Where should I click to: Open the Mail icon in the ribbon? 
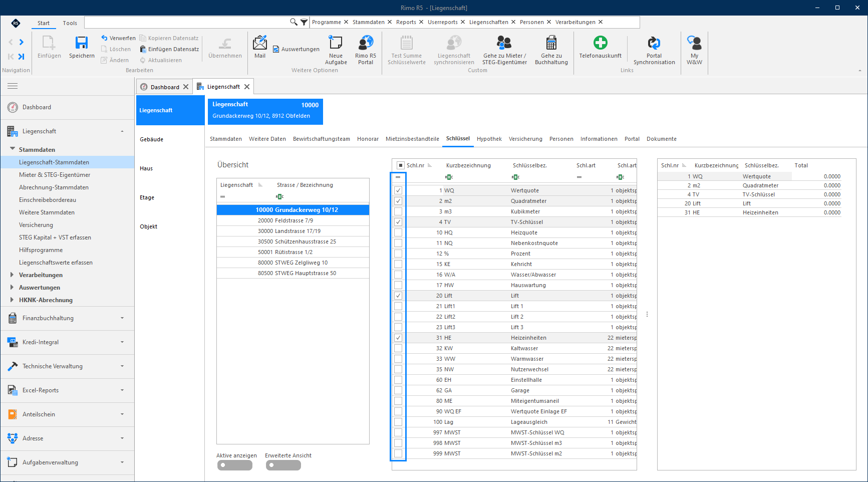coord(260,43)
